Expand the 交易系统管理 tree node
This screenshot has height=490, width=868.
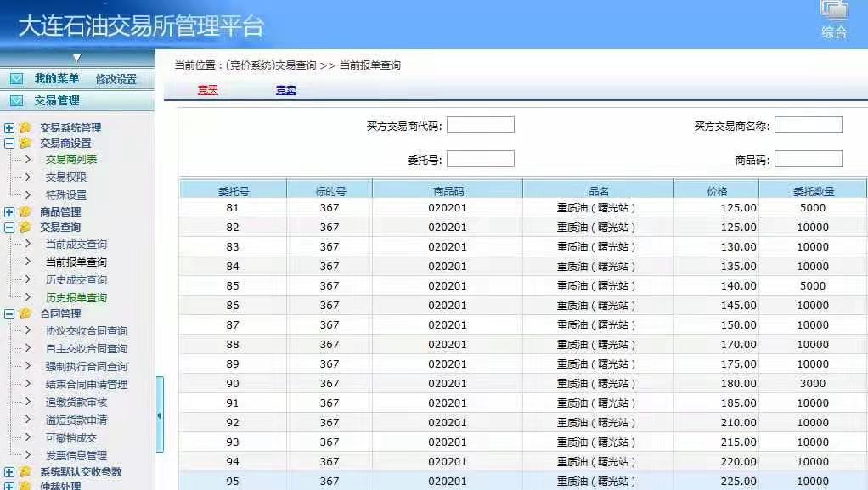coord(9,128)
